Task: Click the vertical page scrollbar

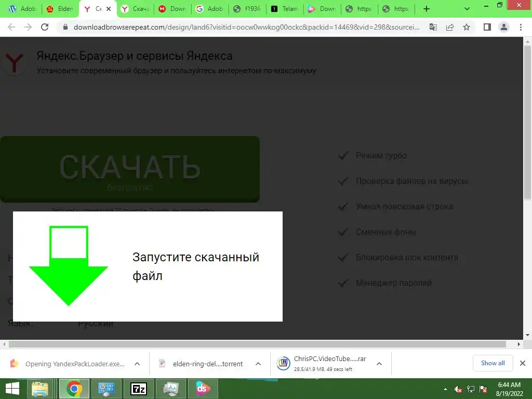Action: (x=527, y=122)
